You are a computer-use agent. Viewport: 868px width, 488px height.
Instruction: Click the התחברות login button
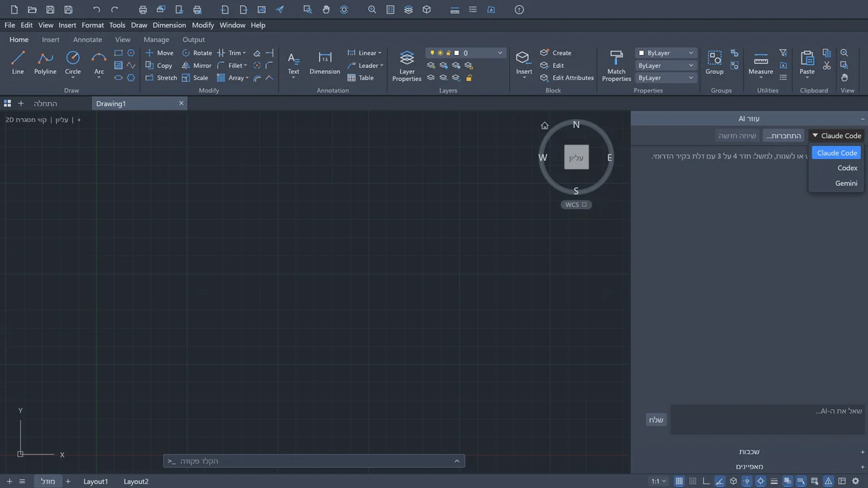[x=784, y=136]
